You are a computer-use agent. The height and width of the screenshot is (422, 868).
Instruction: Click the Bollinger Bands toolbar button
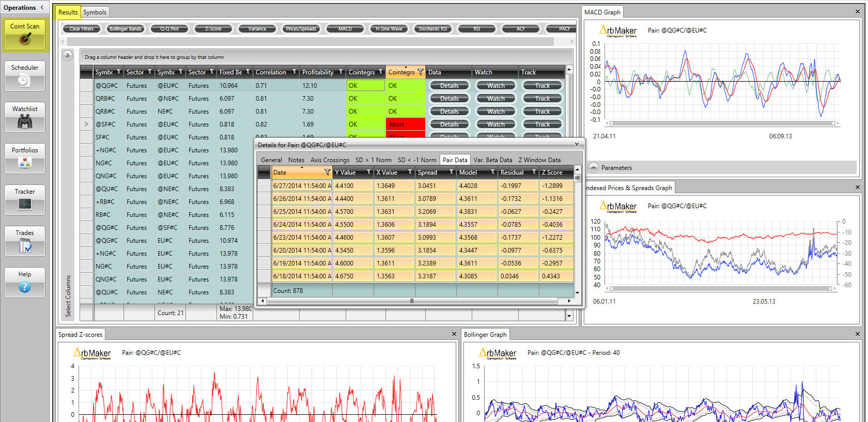pos(126,29)
